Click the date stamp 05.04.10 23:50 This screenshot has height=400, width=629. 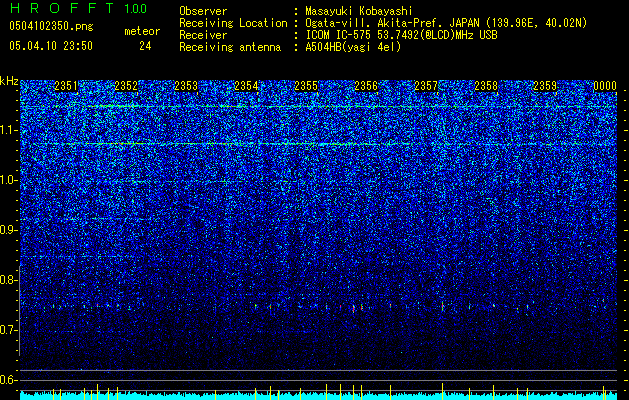[51, 46]
